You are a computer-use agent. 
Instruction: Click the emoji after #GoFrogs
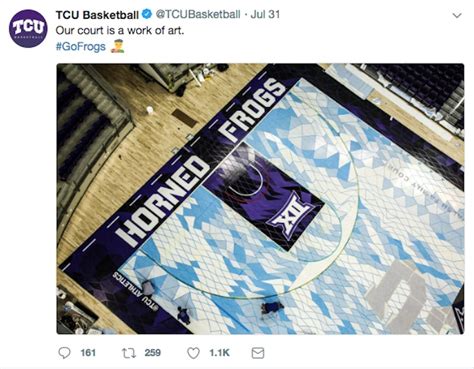[x=117, y=46]
